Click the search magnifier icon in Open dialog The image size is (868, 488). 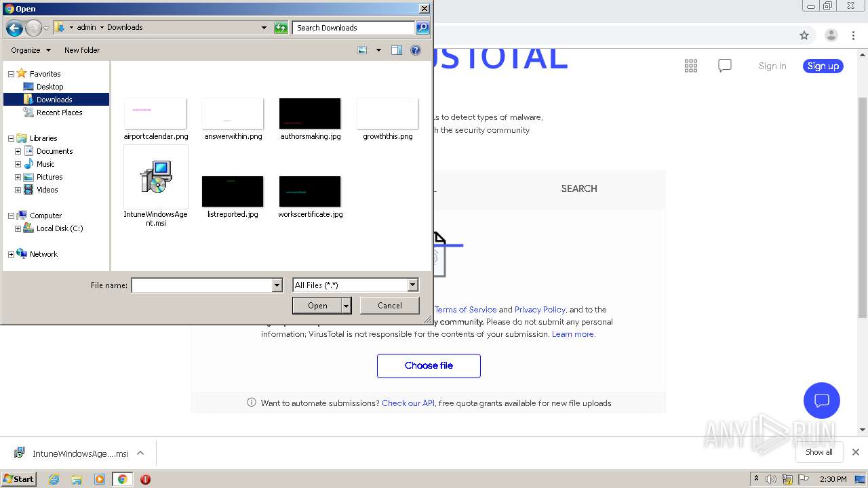click(422, 28)
